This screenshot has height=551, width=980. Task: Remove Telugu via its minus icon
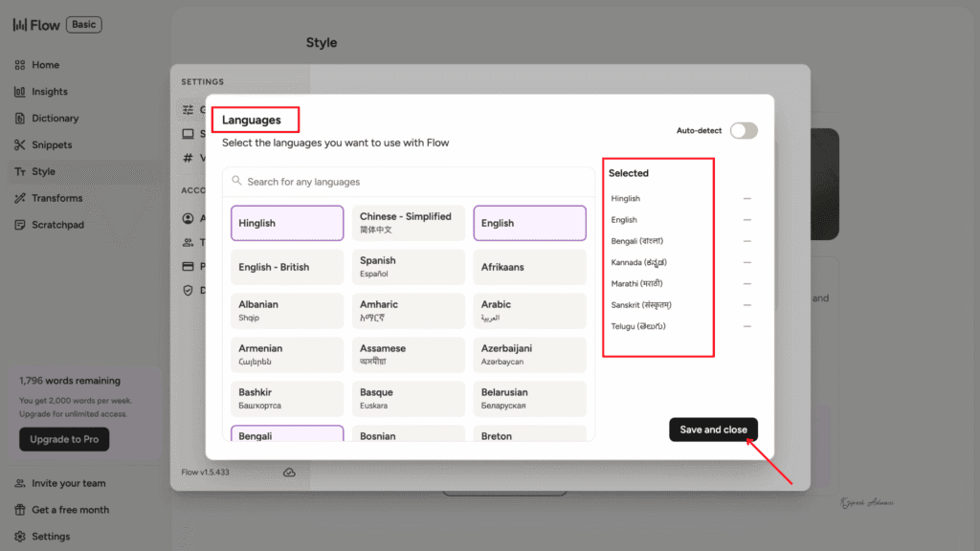click(746, 326)
